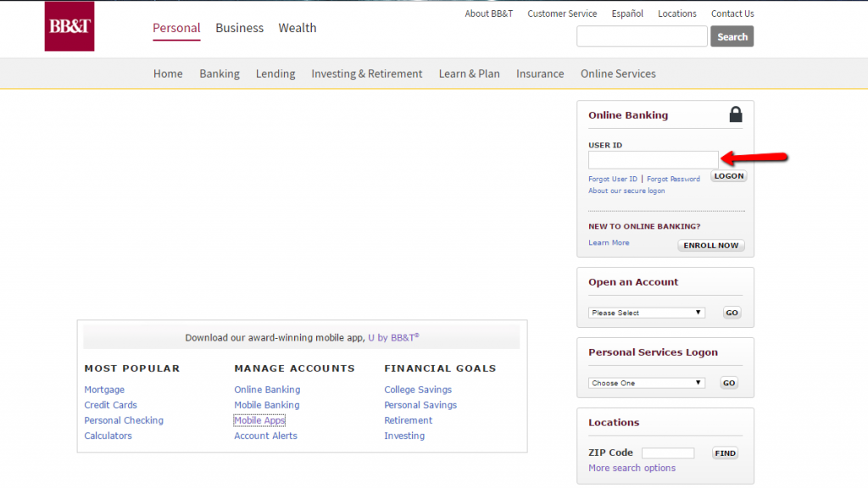
Task: Open the Retirement link
Action: 408,420
